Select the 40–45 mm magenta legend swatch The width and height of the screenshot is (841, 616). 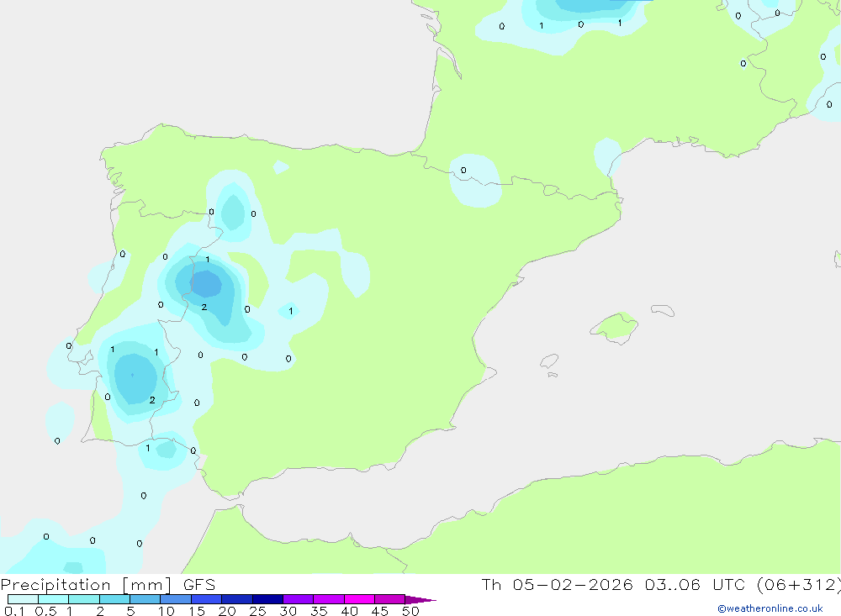[359, 599]
